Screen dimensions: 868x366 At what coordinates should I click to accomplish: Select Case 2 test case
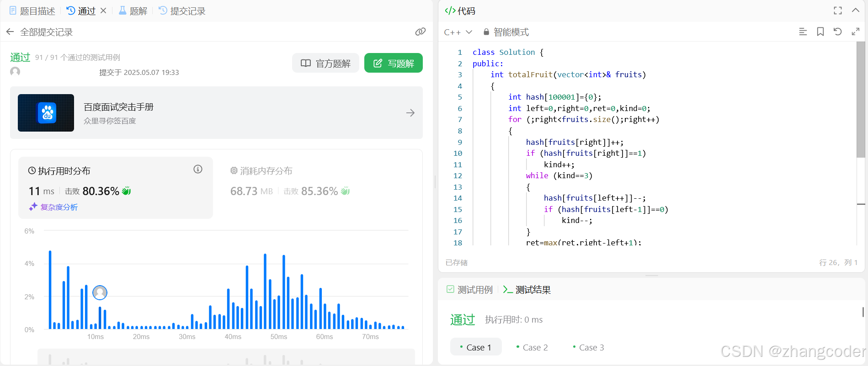tap(532, 347)
